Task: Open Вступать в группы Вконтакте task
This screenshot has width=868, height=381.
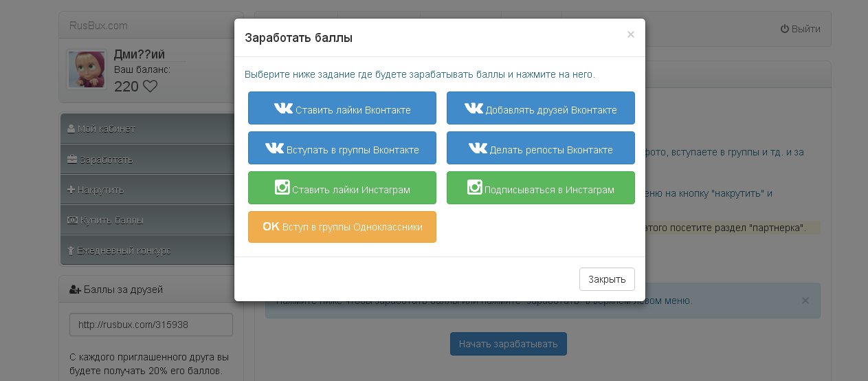Action: tap(342, 148)
